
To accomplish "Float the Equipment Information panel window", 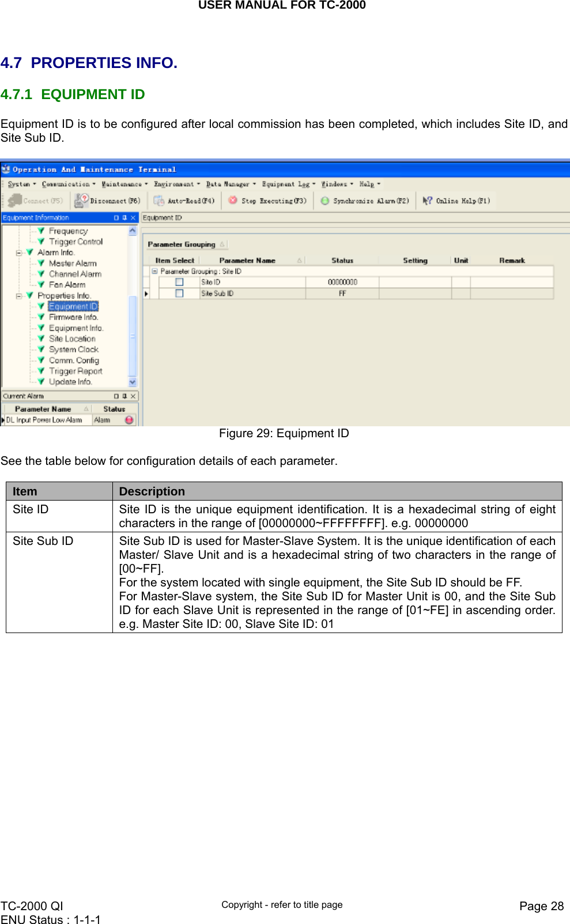I will tap(116, 218).
